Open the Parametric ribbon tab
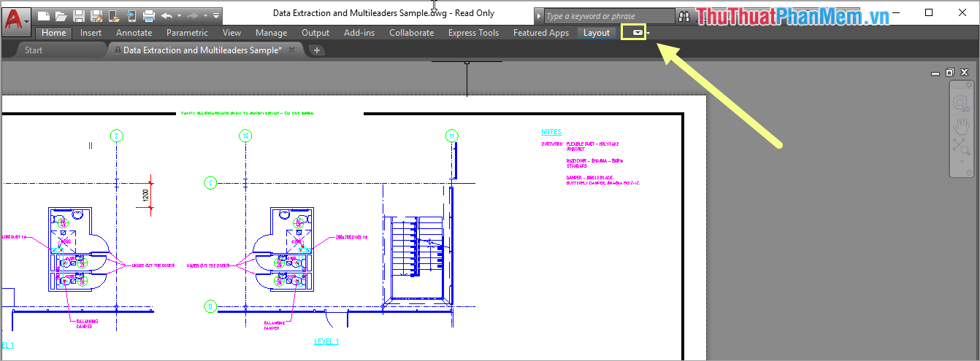Viewport: 980px width, 361px height. click(x=187, y=33)
